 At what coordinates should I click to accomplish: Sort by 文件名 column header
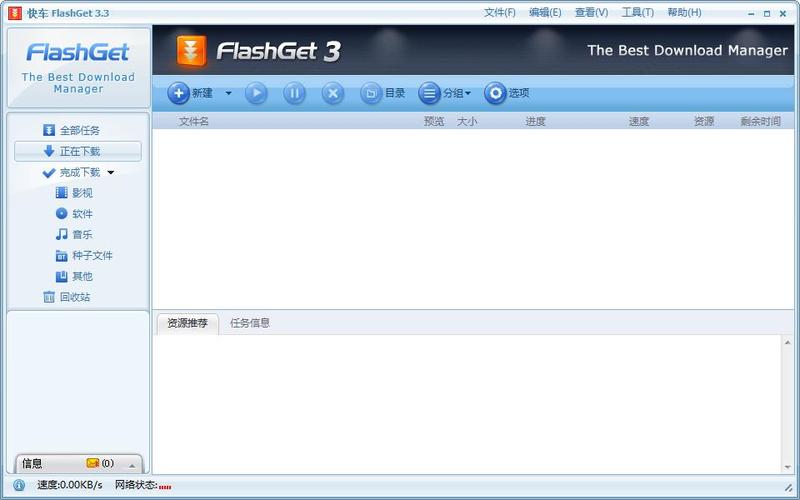point(194,121)
